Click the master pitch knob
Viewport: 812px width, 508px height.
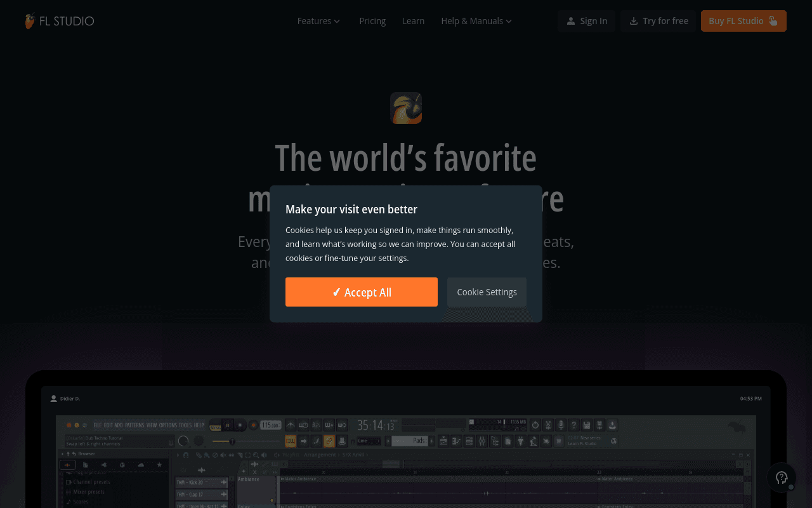199,441
